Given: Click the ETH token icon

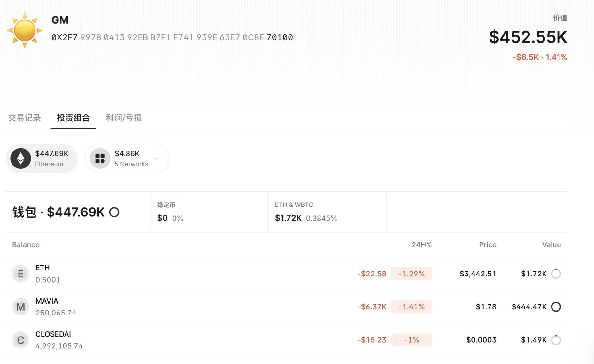Looking at the screenshot, I should coord(21,274).
